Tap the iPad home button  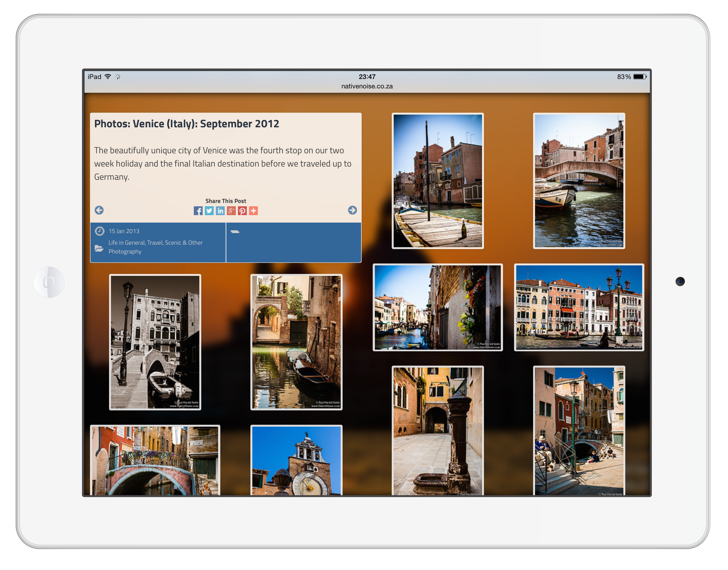49,282
